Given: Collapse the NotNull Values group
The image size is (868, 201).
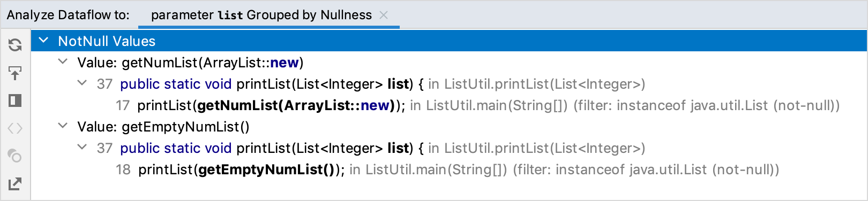Looking at the screenshot, I should [44, 41].
